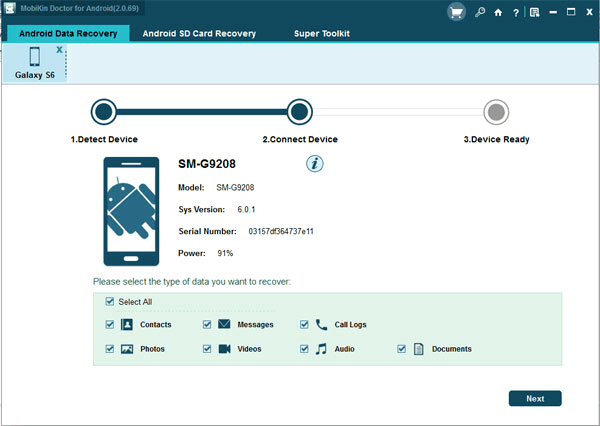Image resolution: width=600 pixels, height=426 pixels.
Task: Open the Super Toolkit tab
Action: [x=321, y=33]
